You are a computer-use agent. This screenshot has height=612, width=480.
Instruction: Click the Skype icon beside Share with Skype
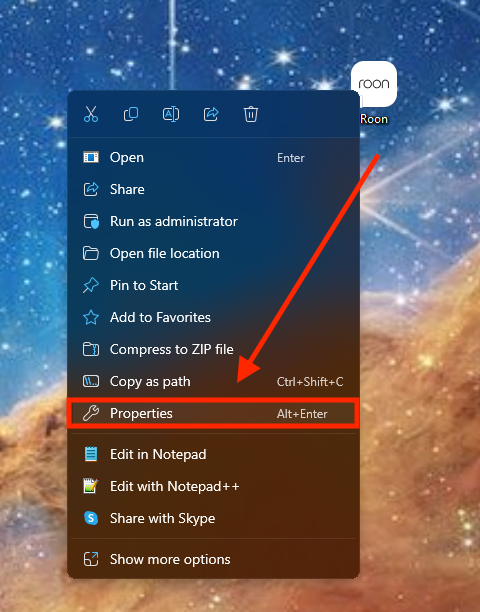tap(91, 518)
